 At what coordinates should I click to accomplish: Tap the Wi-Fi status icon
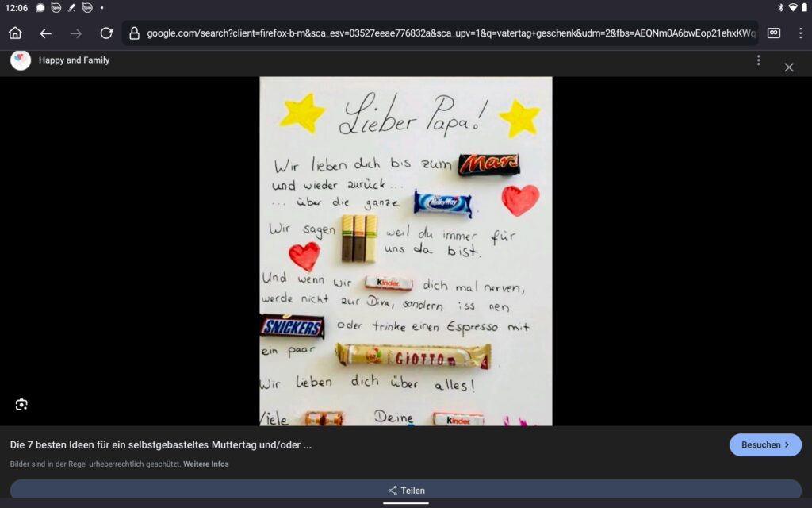coord(792,8)
